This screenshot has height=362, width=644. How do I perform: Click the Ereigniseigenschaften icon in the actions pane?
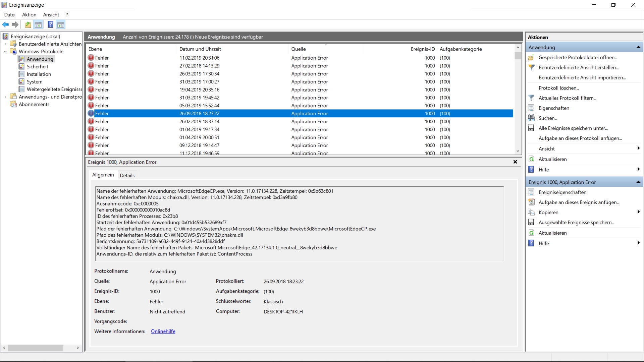(x=531, y=192)
